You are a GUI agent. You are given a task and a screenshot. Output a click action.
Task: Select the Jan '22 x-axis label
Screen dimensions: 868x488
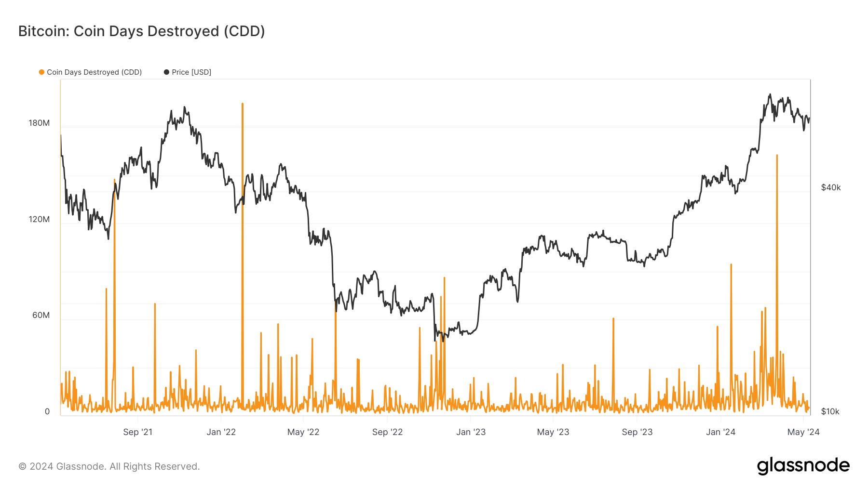point(221,432)
